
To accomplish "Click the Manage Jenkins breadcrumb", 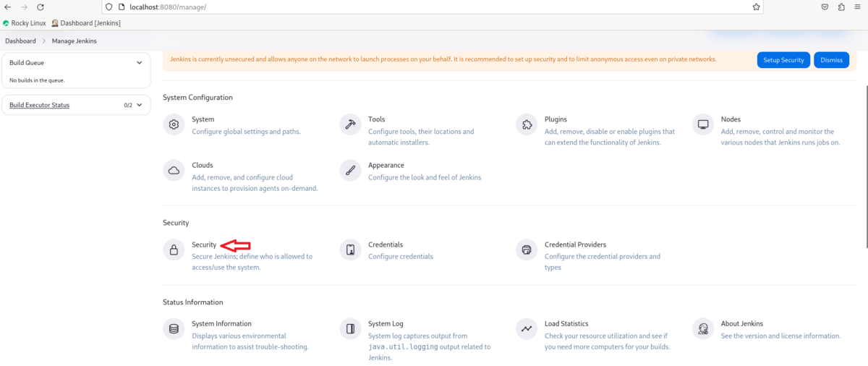I will 74,41.
